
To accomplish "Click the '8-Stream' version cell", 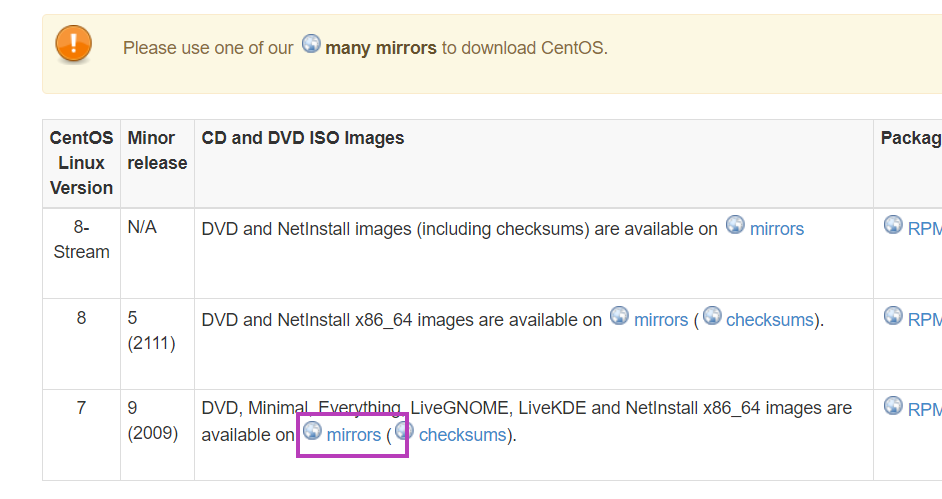I will 82,253.
